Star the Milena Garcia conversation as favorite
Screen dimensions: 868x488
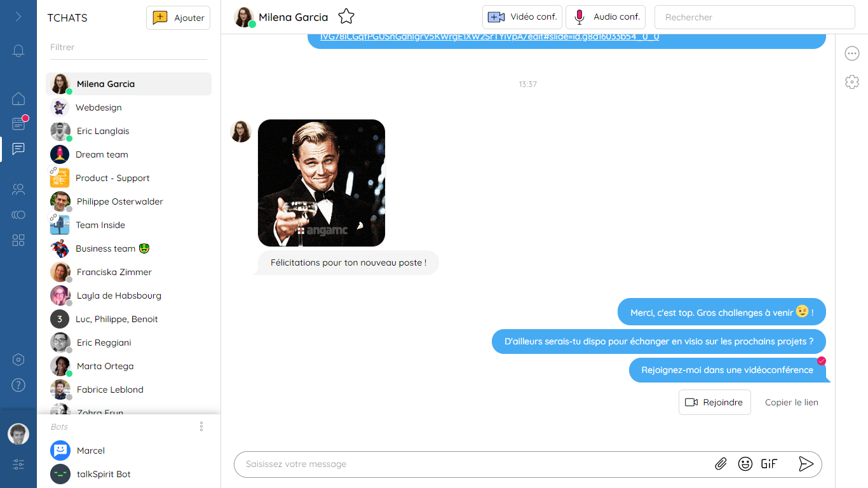coord(346,17)
